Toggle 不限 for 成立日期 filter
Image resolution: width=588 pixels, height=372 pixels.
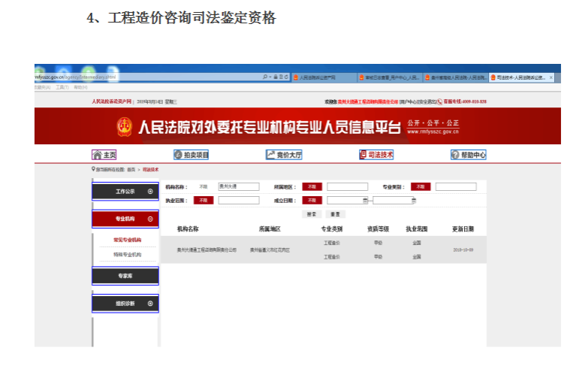point(312,201)
